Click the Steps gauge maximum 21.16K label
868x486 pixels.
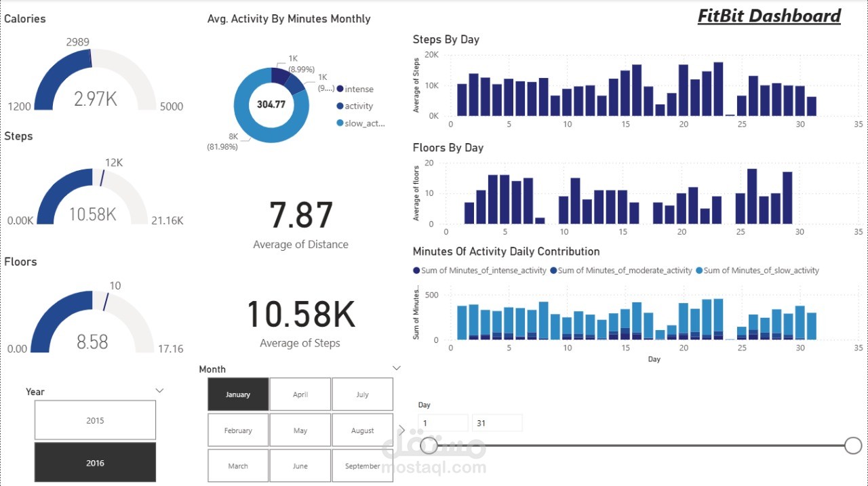point(167,220)
